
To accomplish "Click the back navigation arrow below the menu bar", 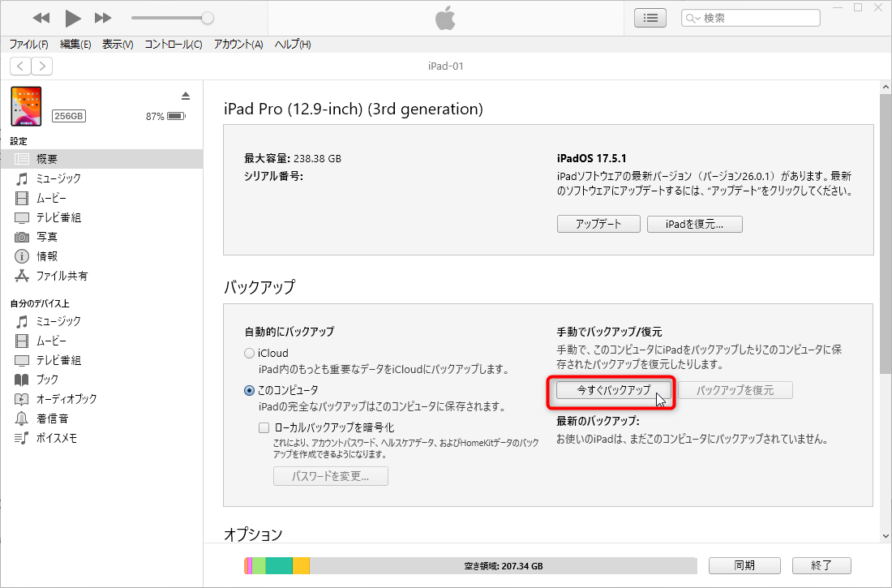I will (x=19, y=66).
